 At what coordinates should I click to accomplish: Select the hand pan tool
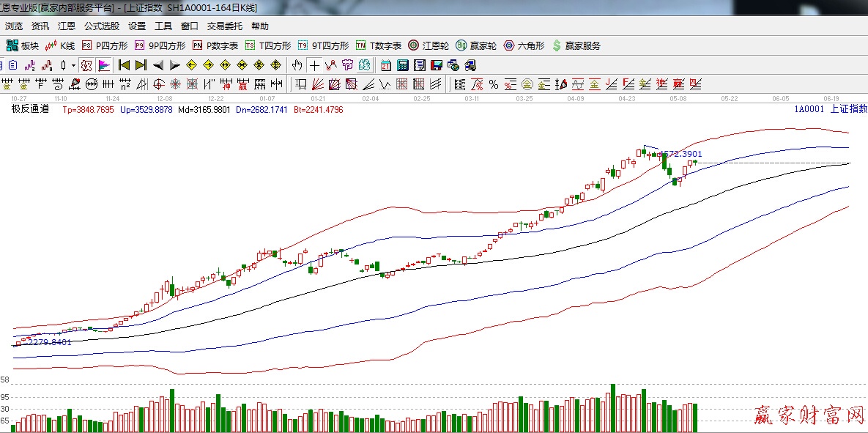pyautogui.click(x=298, y=65)
